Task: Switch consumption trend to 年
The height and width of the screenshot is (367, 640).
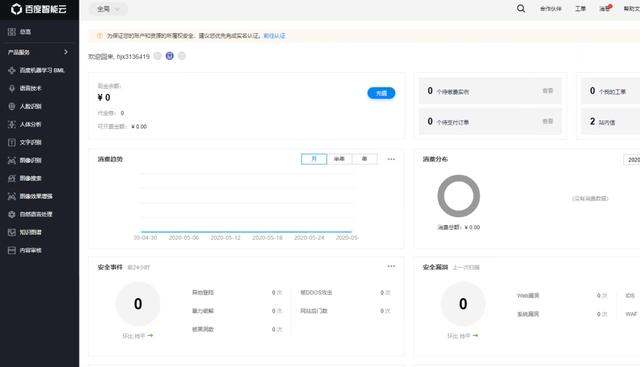Action: pos(364,159)
